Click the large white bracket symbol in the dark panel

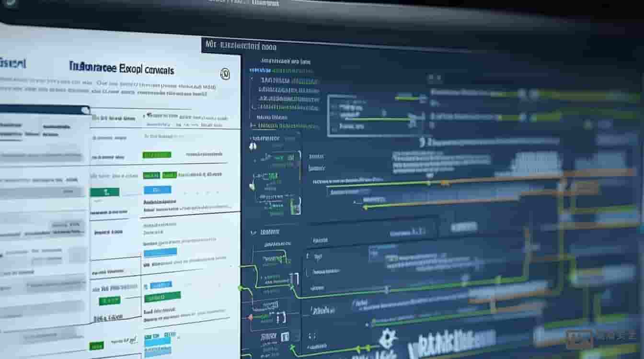point(422,142)
